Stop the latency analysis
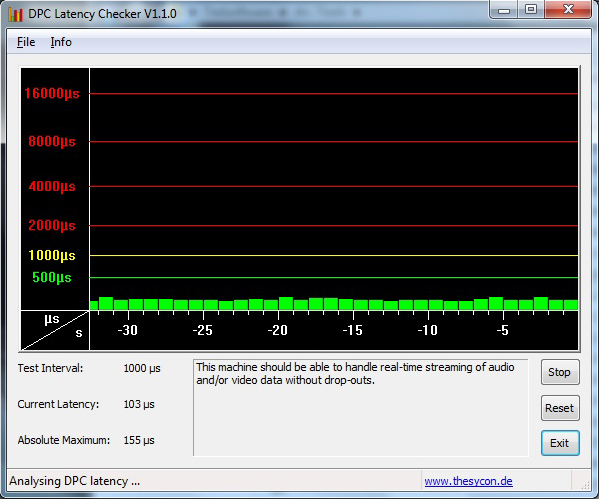Image resolution: width=599 pixels, height=499 pixels. click(560, 372)
